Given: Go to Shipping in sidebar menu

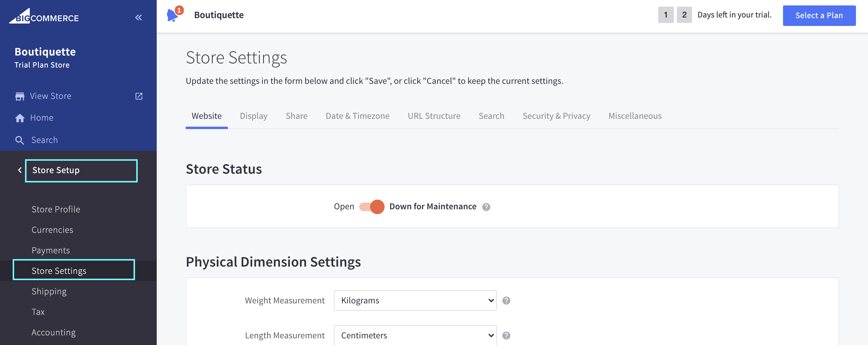Looking at the screenshot, I should click(x=49, y=291).
